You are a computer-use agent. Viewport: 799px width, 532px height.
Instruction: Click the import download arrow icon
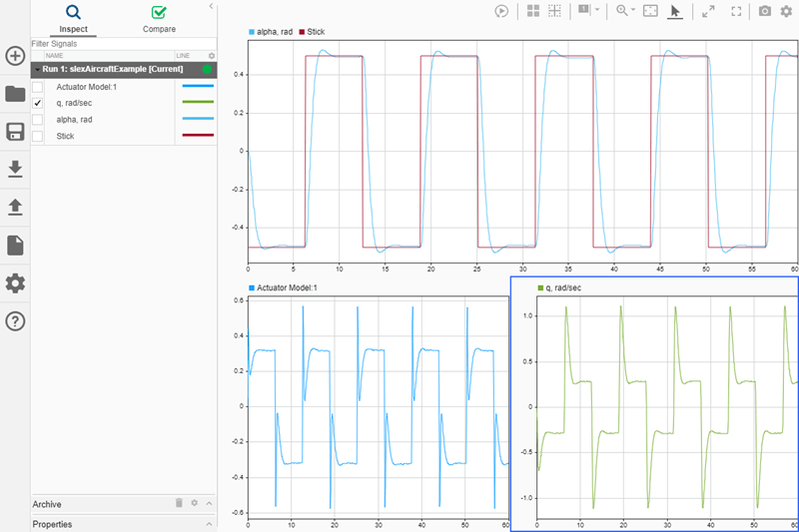15,170
